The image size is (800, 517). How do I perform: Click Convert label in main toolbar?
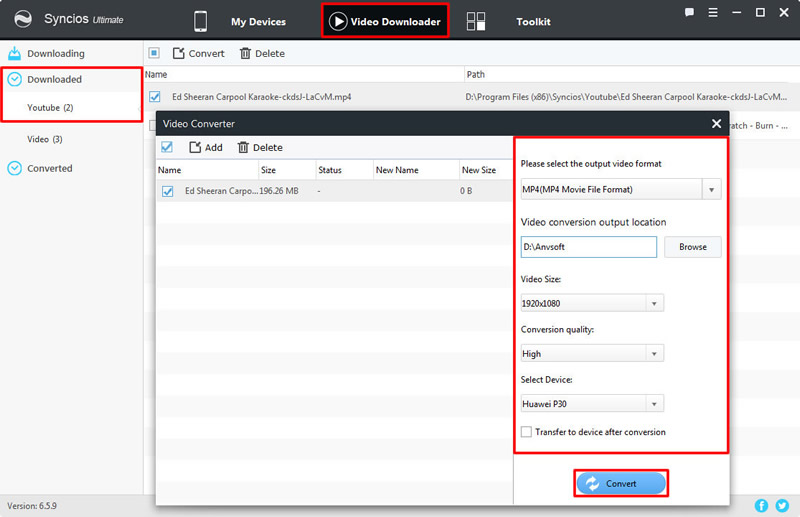pyautogui.click(x=206, y=53)
